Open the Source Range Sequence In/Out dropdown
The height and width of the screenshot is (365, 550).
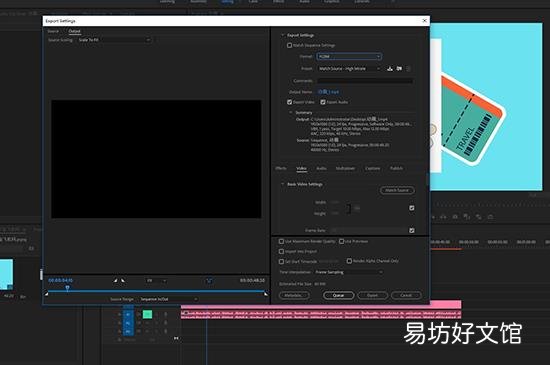click(169, 299)
